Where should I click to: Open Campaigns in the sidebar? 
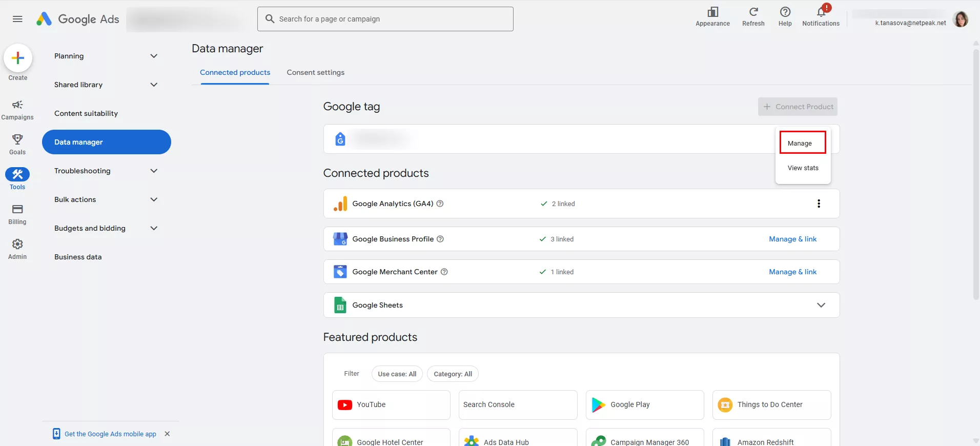(17, 110)
